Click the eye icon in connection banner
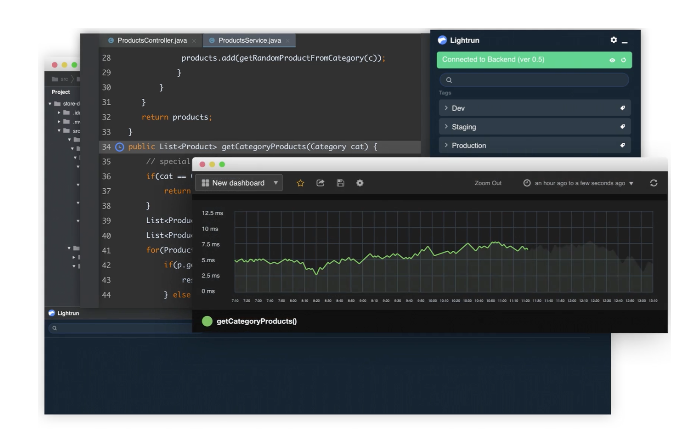The width and height of the screenshot is (679, 445). click(x=612, y=60)
